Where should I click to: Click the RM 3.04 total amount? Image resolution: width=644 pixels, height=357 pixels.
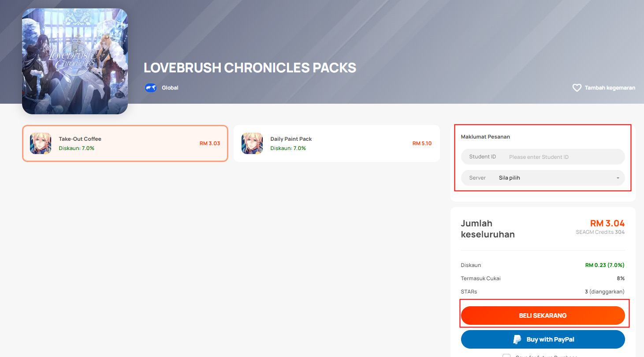(607, 224)
